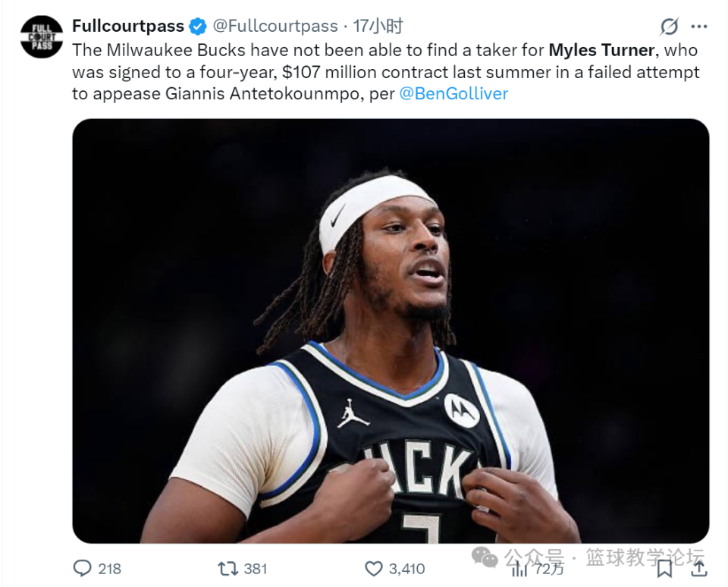Bookmark this tweet
This screenshot has width=728, height=587.
tap(665, 569)
